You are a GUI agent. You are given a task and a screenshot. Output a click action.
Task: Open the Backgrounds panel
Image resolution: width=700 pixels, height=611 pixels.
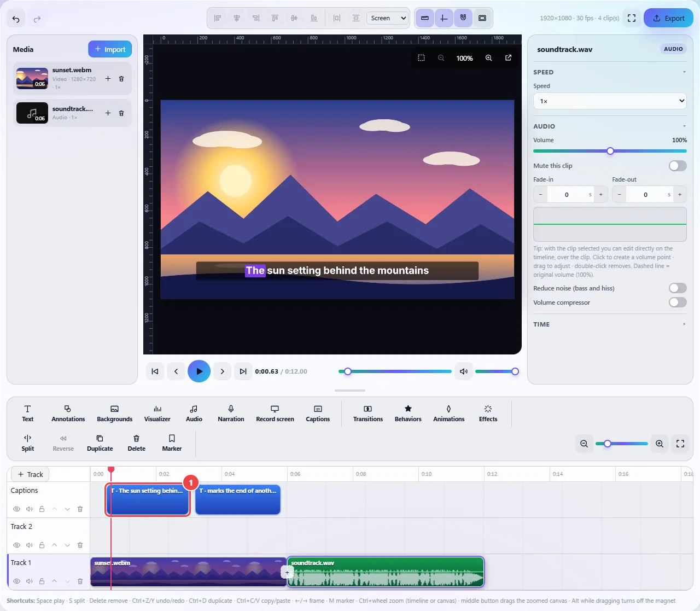point(114,414)
